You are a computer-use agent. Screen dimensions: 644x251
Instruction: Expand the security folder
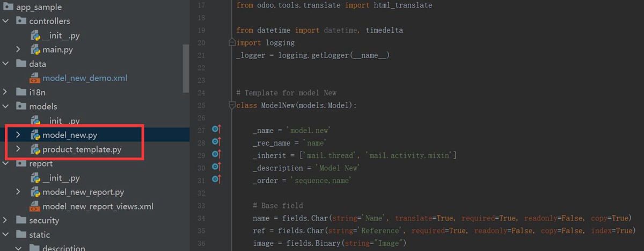[5, 220]
